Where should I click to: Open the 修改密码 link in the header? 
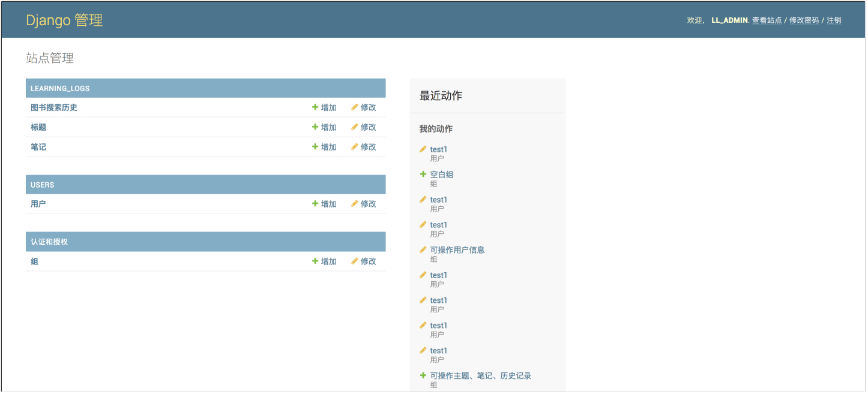[804, 20]
